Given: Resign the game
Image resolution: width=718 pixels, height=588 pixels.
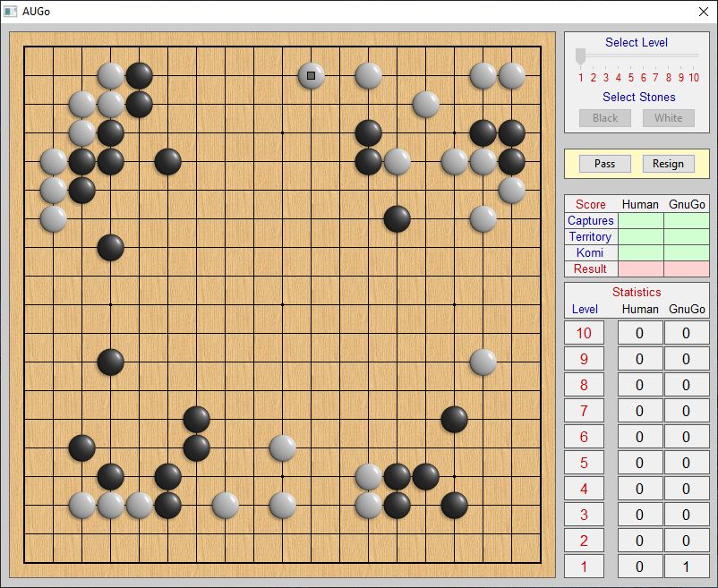Looking at the screenshot, I should (668, 164).
